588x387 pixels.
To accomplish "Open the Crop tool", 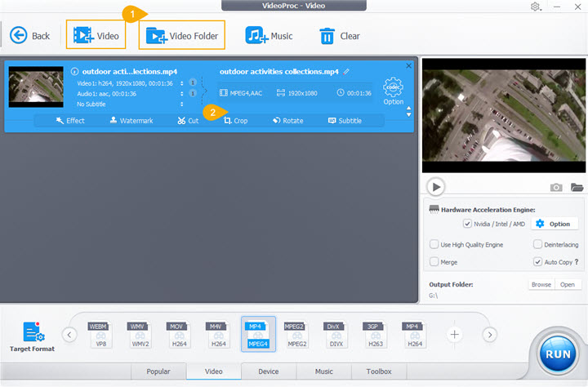I will [x=235, y=121].
